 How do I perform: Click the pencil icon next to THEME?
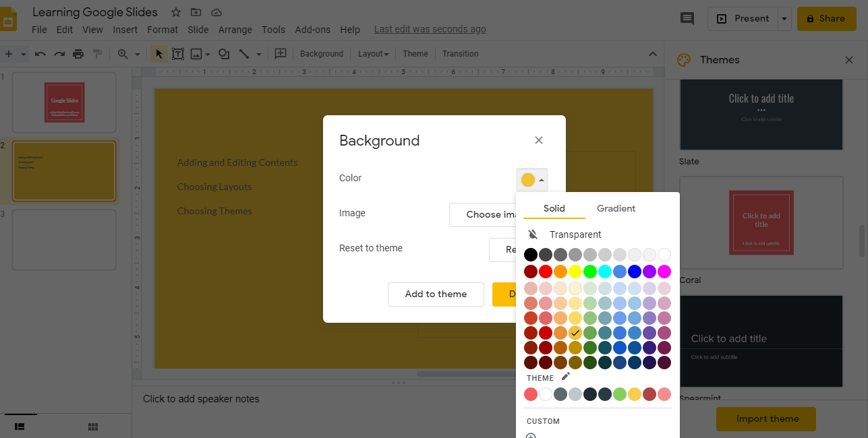(x=566, y=377)
